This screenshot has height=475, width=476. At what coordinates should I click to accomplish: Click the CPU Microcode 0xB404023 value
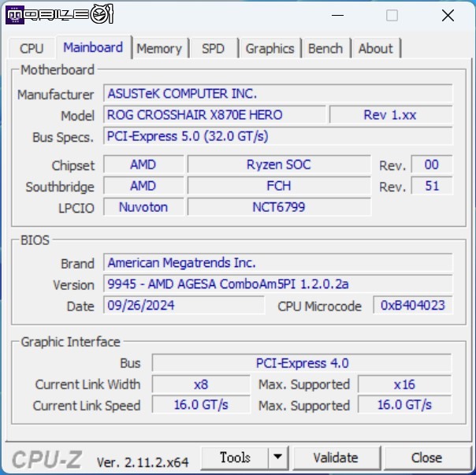coord(413,305)
